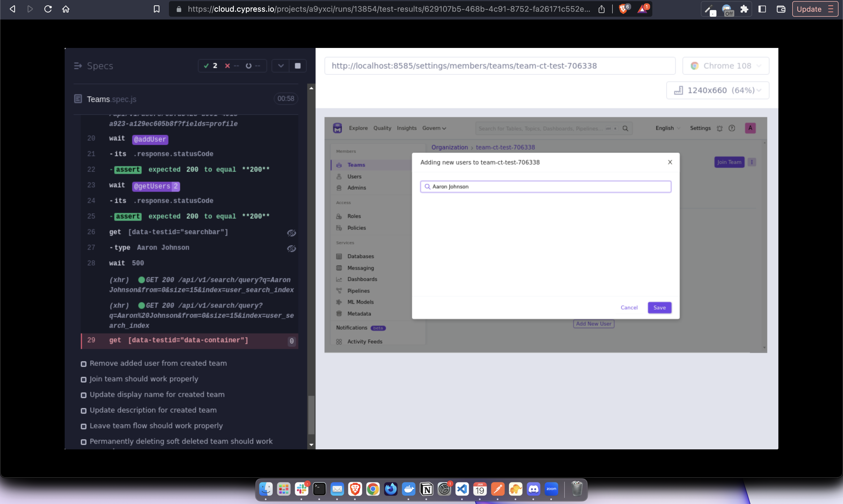Open Visual Studio Code from the dock
This screenshot has height=504, width=843.
coord(462,489)
